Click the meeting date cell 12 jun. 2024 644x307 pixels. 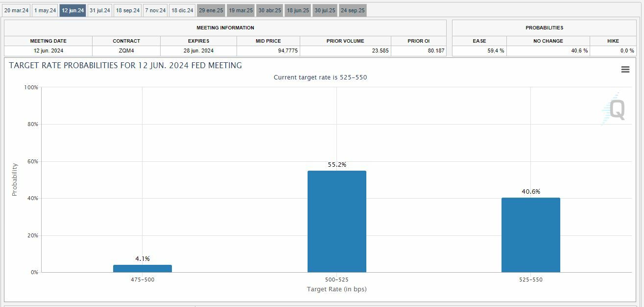coord(48,51)
